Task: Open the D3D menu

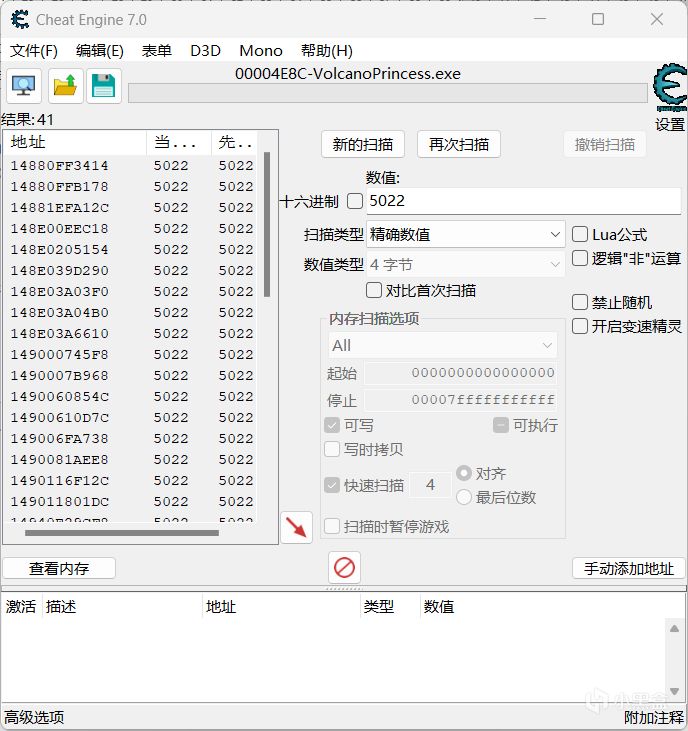Action: click(x=206, y=50)
